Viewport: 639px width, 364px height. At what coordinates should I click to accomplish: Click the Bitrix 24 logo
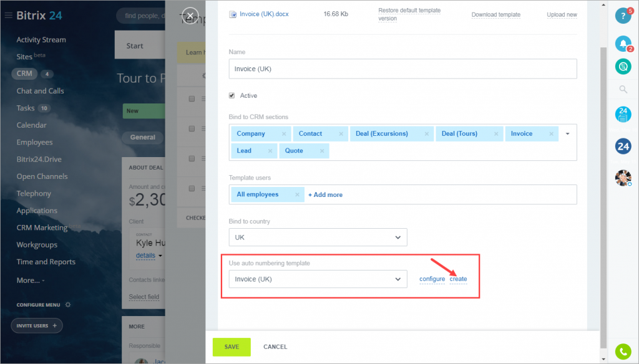pyautogui.click(x=39, y=16)
